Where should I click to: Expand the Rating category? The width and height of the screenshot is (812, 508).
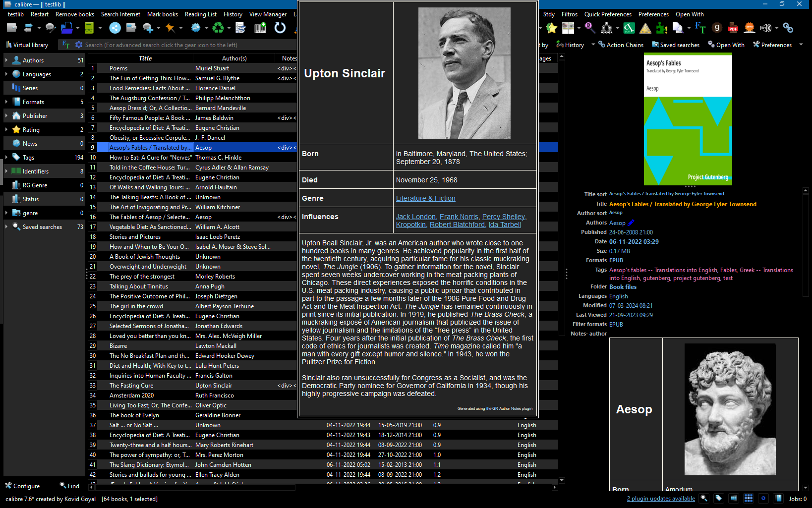pyautogui.click(x=6, y=130)
